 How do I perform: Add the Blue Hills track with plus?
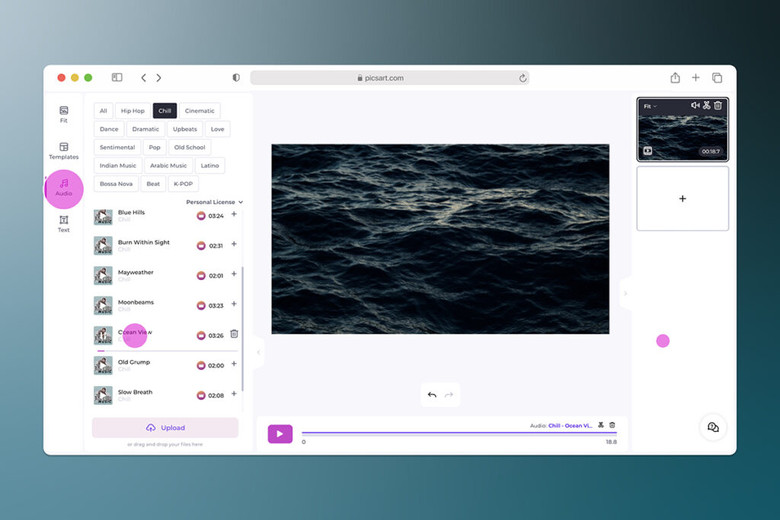[234, 214]
